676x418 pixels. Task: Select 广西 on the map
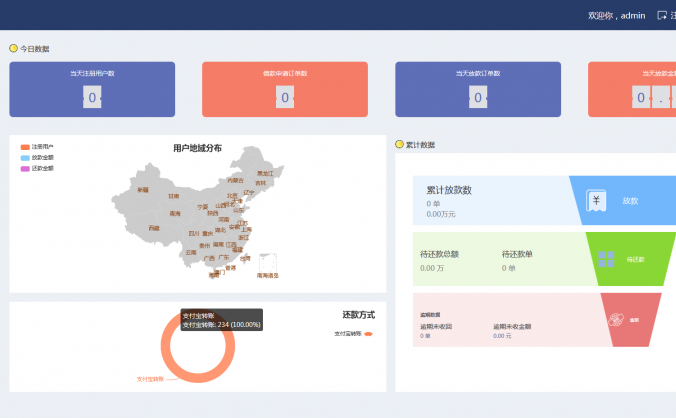pos(210,258)
